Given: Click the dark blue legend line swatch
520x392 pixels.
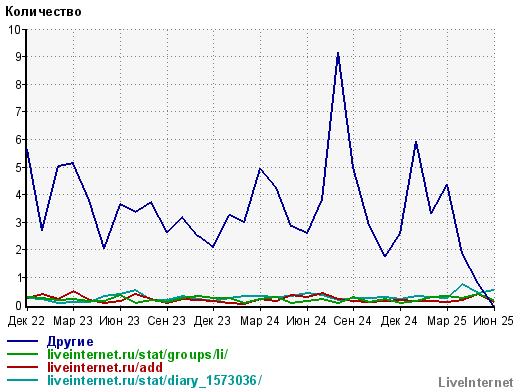Looking at the screenshot, I should pos(23,341).
